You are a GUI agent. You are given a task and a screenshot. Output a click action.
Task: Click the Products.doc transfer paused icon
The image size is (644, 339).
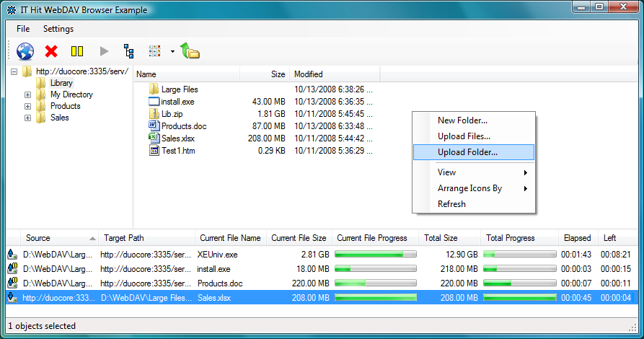tap(12, 283)
